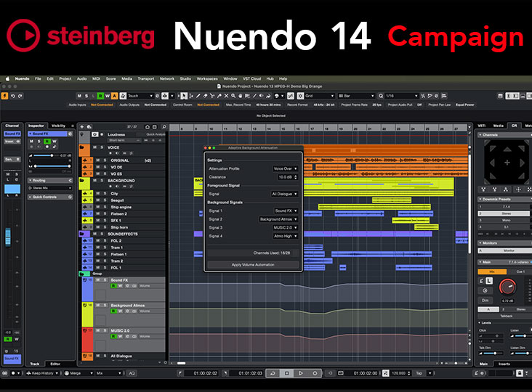Click the surround panner crosshair center
The height and width of the screenshot is (392, 532).
pos(507,162)
